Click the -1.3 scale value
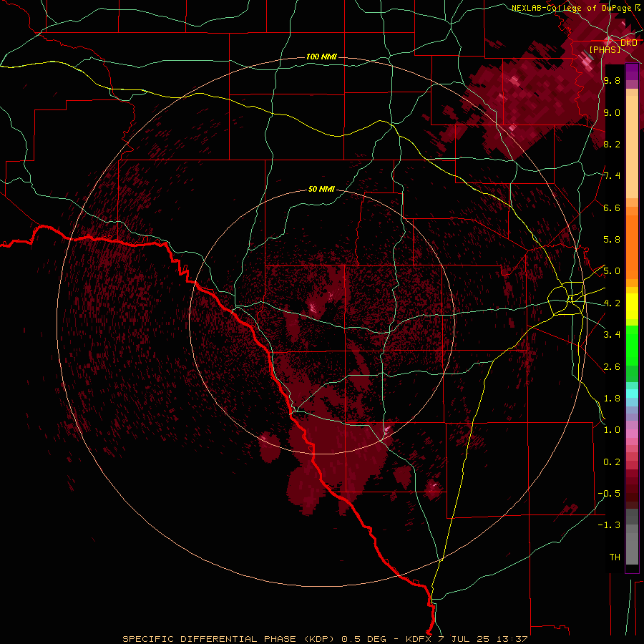 click(609, 525)
